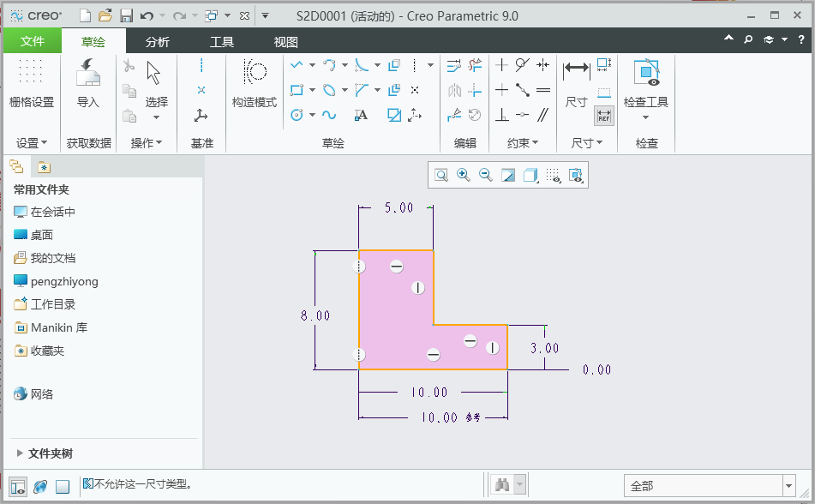Click the Divide tool icon
Image resolution: width=815 pixels, height=504 pixels.
(x=454, y=115)
